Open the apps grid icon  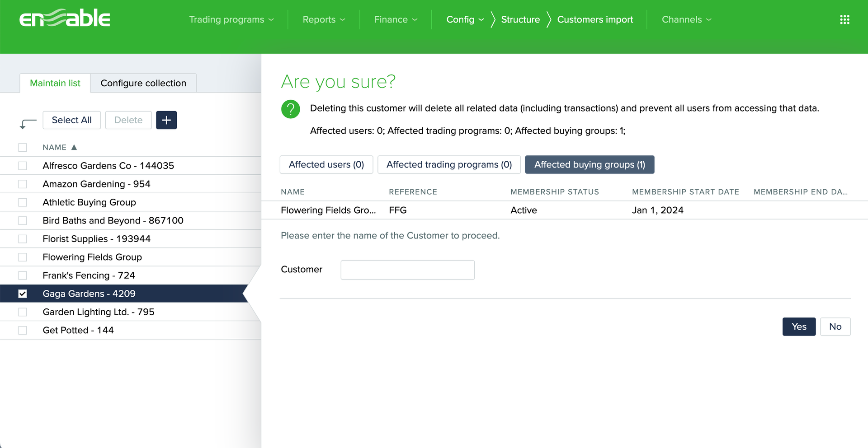[x=844, y=19]
